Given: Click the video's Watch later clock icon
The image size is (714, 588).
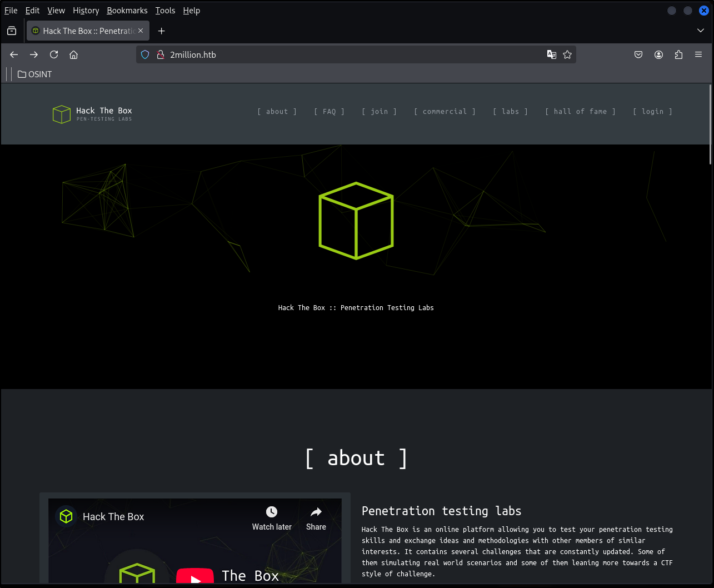Looking at the screenshot, I should pyautogui.click(x=272, y=511).
